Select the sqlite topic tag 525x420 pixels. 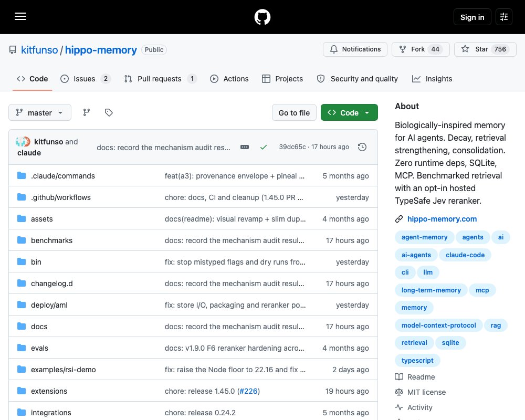450,343
